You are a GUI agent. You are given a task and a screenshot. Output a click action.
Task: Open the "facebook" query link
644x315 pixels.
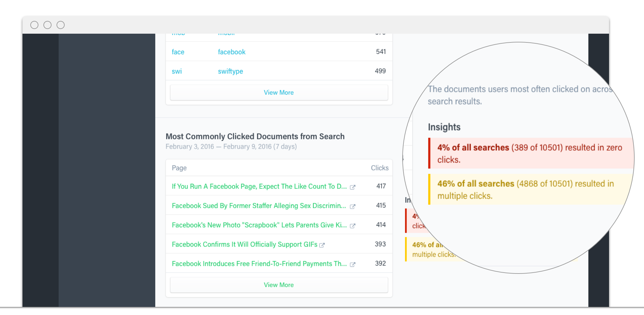(231, 52)
